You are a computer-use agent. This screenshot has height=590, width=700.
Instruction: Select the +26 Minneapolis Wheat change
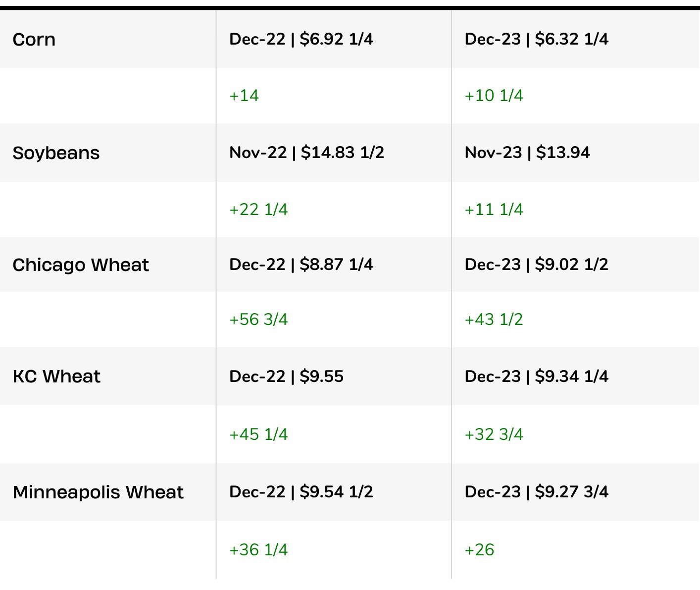click(x=479, y=550)
